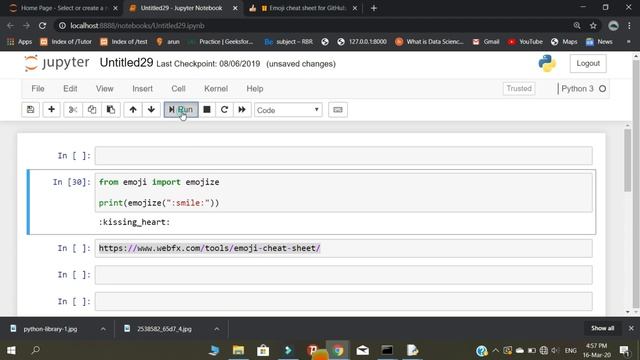Copy selected cells icon

point(92,109)
